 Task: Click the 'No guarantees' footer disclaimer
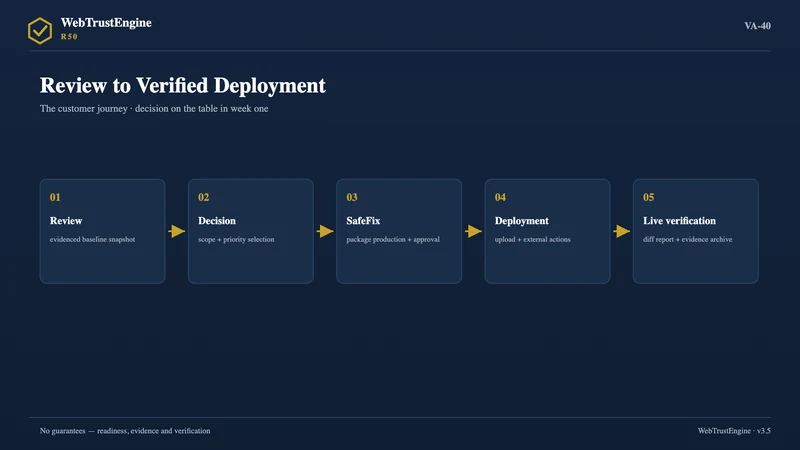pos(125,431)
